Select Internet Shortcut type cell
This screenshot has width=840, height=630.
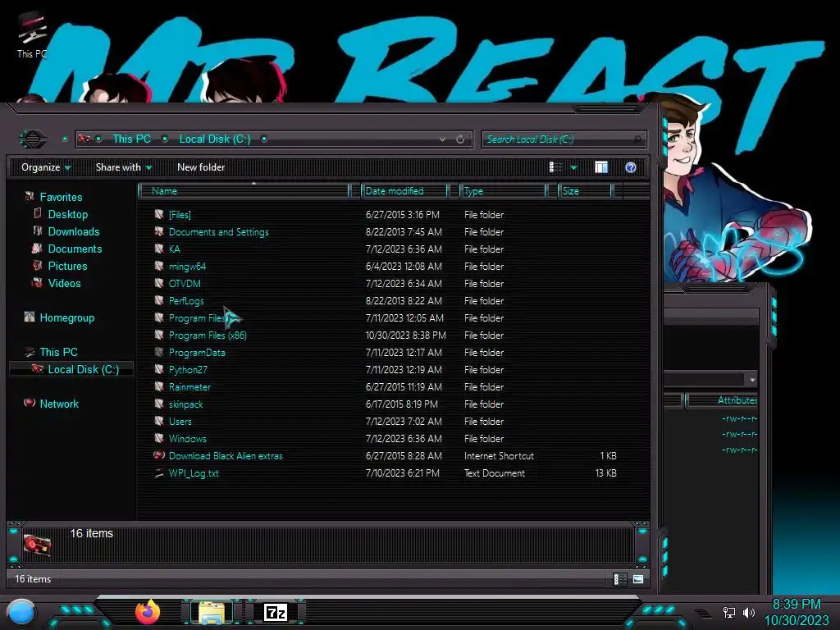[x=499, y=456]
